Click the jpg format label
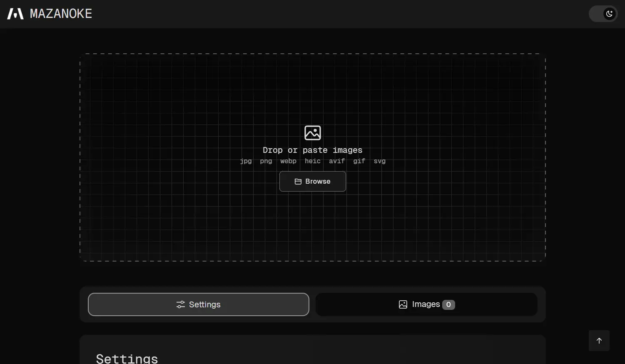Viewport: 625px width, 364px height. tap(246, 161)
